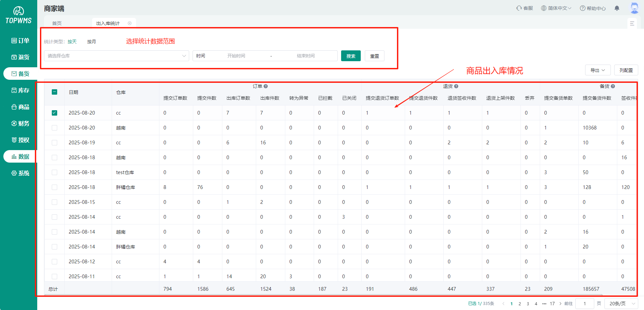Open the user avatar profile
The image size is (644, 310).
634,8
